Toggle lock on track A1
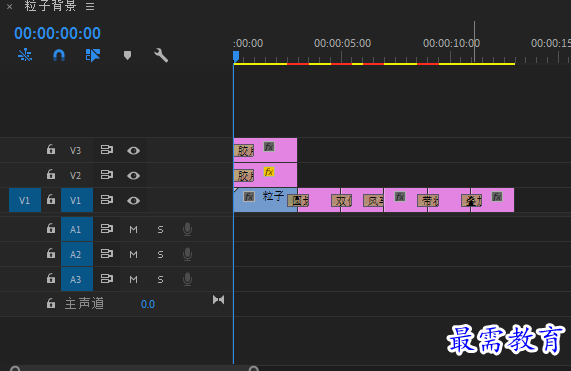This screenshot has height=371, width=571. point(51,229)
